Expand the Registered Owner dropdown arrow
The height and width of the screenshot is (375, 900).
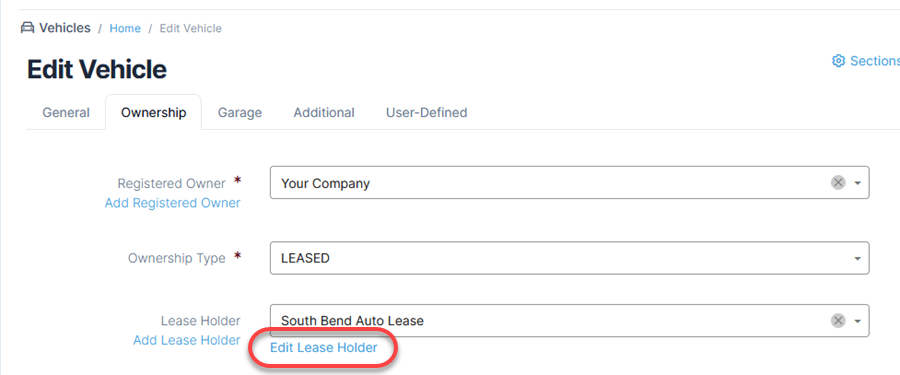(x=858, y=183)
